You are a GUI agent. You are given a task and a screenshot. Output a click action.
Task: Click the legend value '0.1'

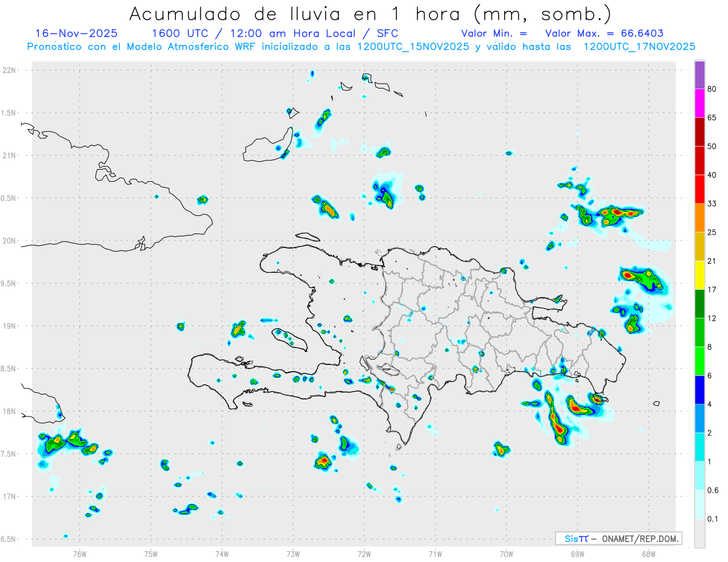coord(713,519)
